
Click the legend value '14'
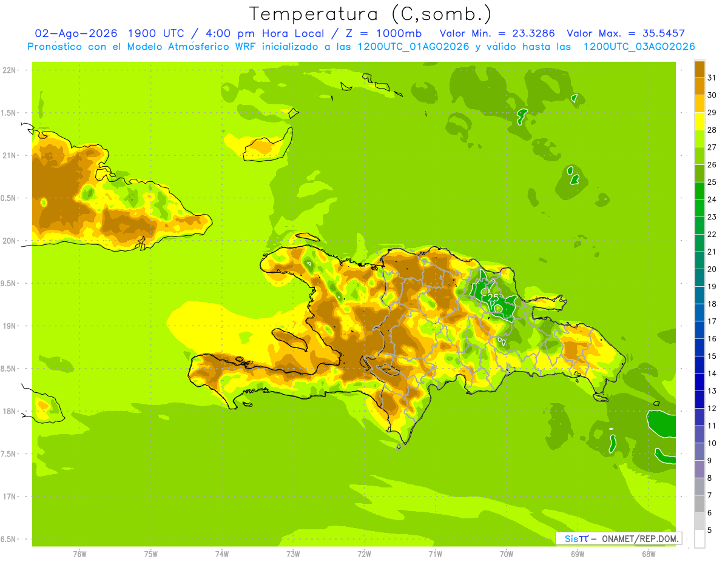coord(712,373)
